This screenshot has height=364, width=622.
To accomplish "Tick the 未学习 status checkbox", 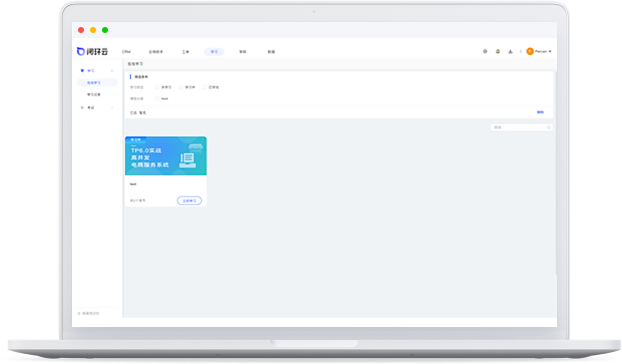I will click(x=157, y=87).
